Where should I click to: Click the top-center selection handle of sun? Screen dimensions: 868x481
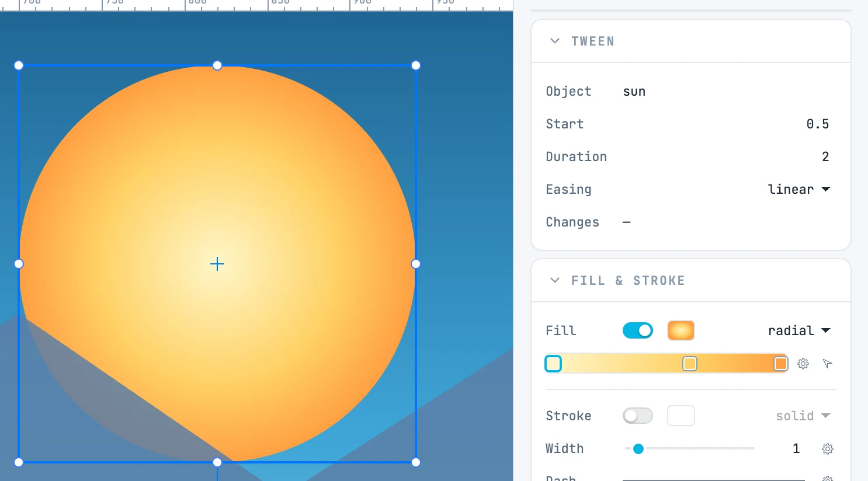[217, 65]
